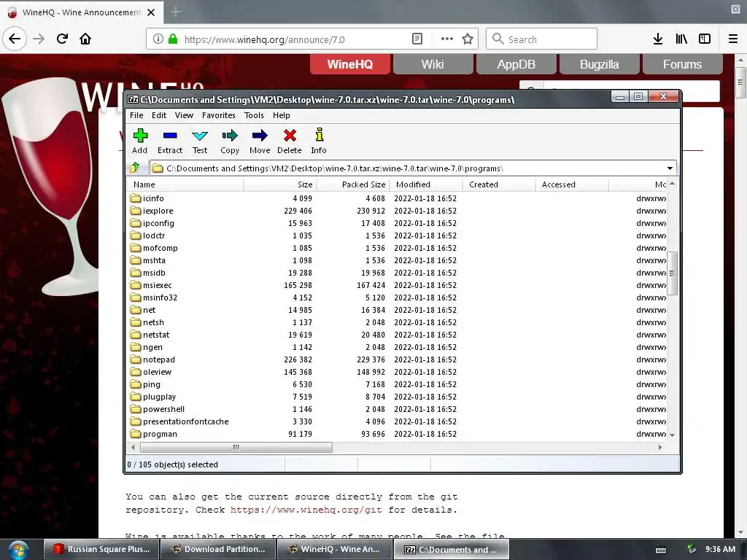Open the Bugzilla navigation tab
The width and height of the screenshot is (747, 560).
(600, 64)
